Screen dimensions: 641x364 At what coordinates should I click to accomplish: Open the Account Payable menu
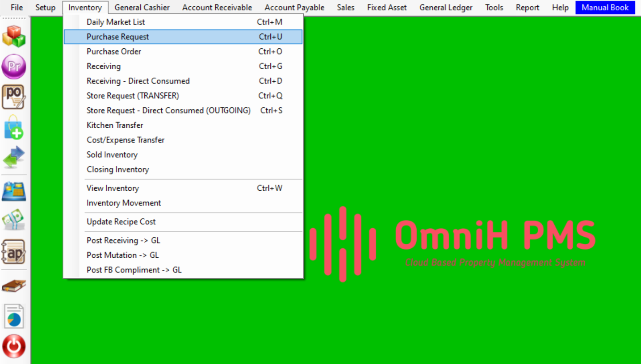[x=294, y=8]
